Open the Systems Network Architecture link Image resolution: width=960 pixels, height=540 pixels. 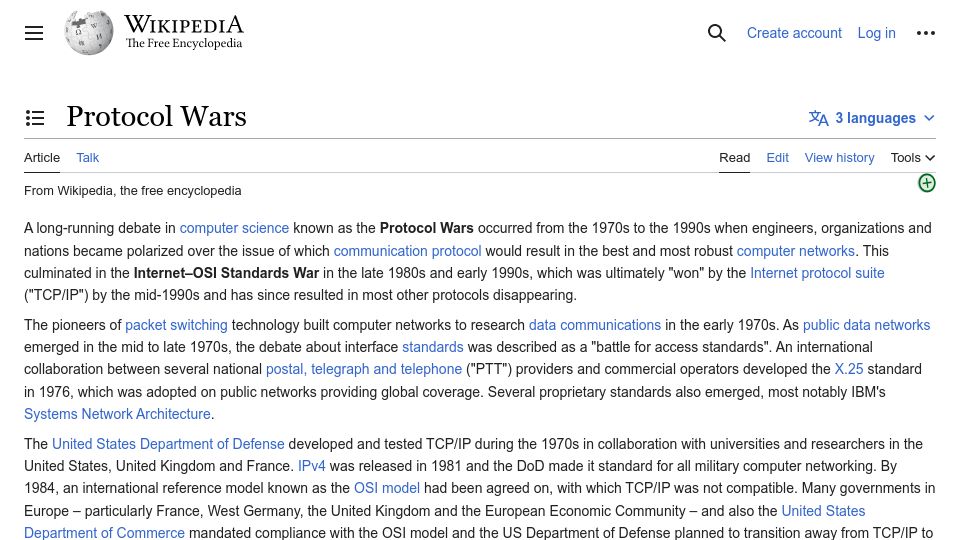click(x=117, y=414)
